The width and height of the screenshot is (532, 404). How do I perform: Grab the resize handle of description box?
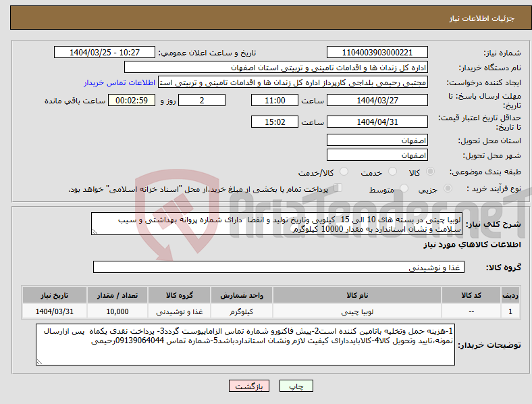pos(95,232)
